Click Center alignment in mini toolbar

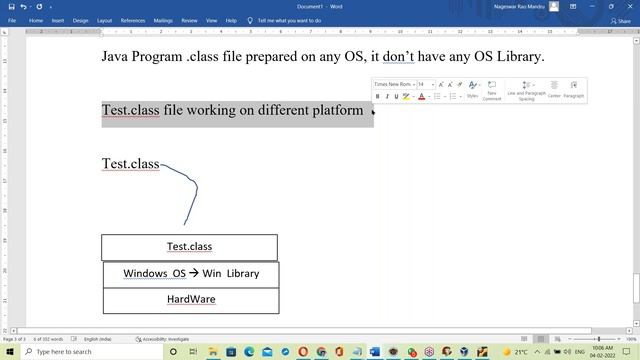pyautogui.click(x=554, y=89)
